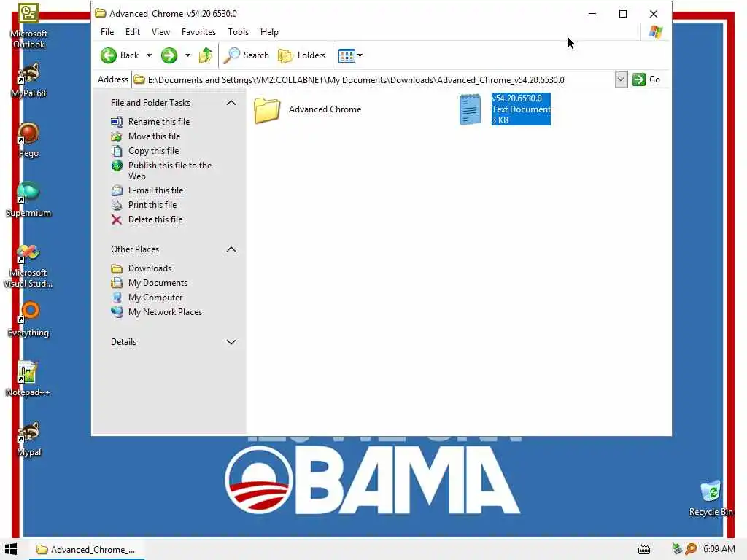
Task: Click Delete this file
Action: tap(155, 219)
